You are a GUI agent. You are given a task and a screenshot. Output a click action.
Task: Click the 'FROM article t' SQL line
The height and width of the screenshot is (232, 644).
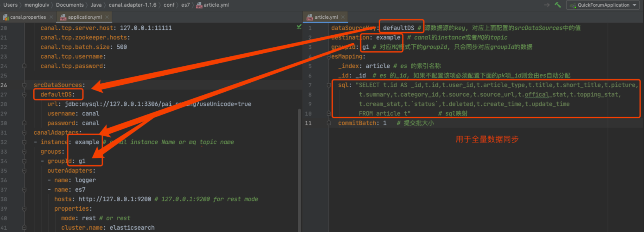click(x=385, y=113)
